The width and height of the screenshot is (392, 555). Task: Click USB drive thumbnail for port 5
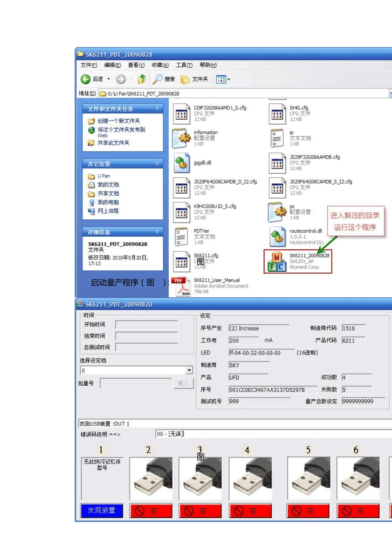[x=308, y=479]
